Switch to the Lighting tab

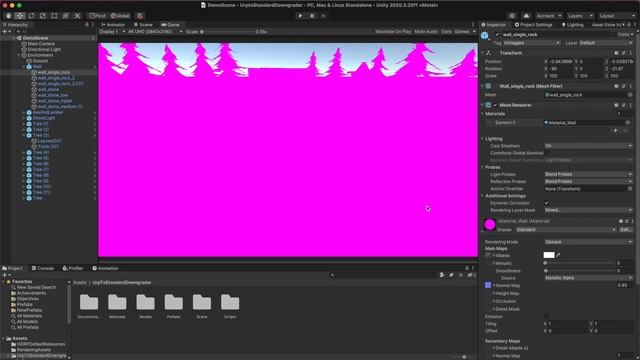[573, 25]
